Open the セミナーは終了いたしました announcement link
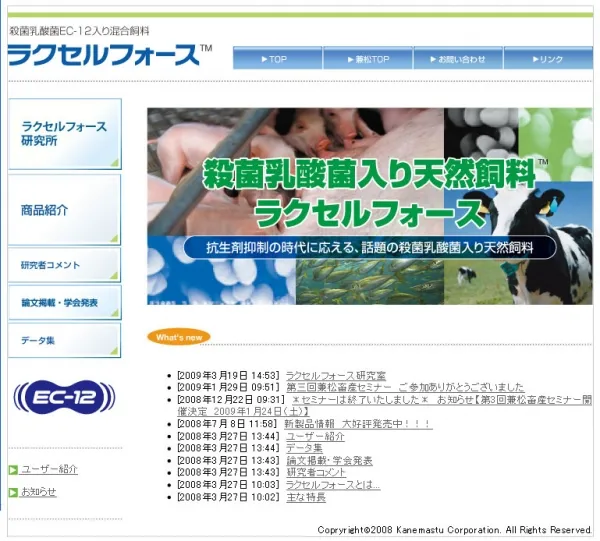 tap(384, 406)
